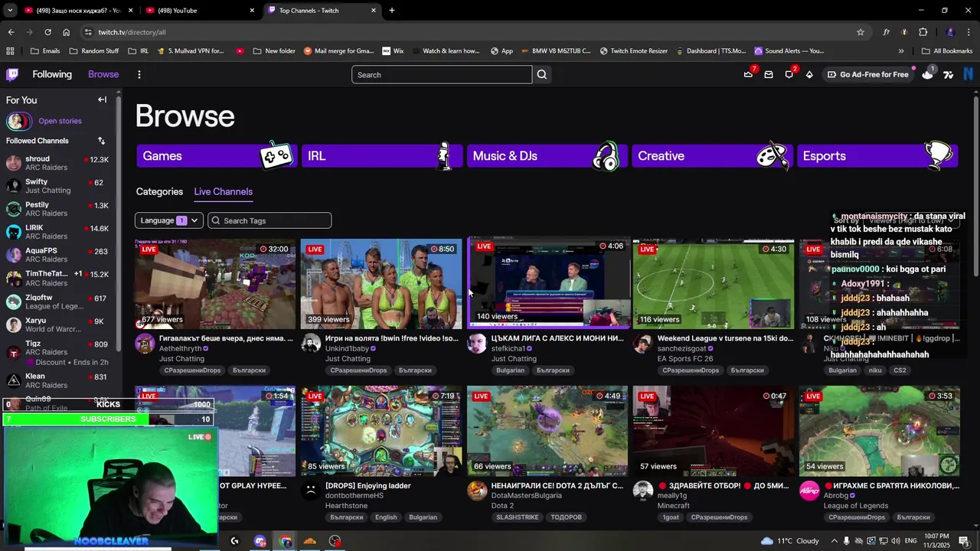Switch to the Categories tab
This screenshot has width=980, height=551.
point(159,192)
